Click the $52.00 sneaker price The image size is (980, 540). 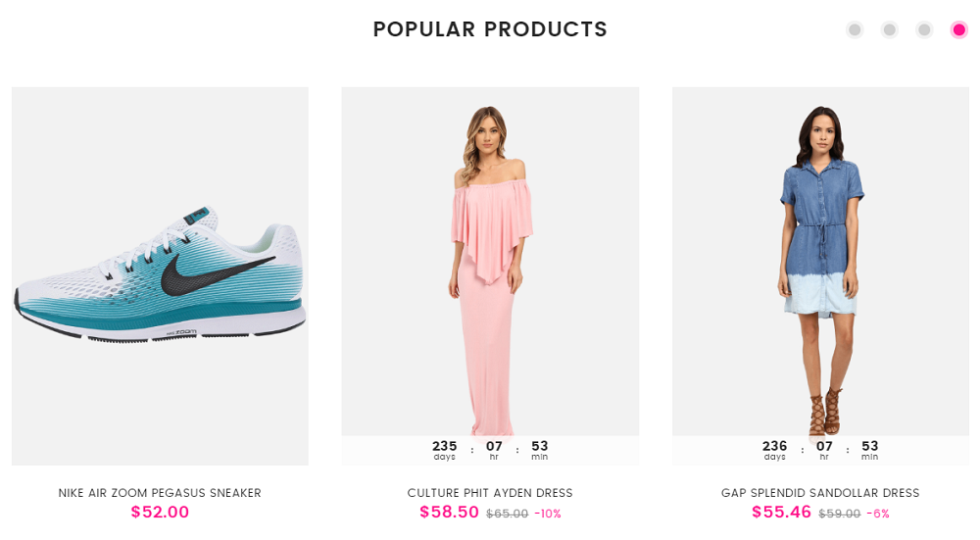click(160, 512)
